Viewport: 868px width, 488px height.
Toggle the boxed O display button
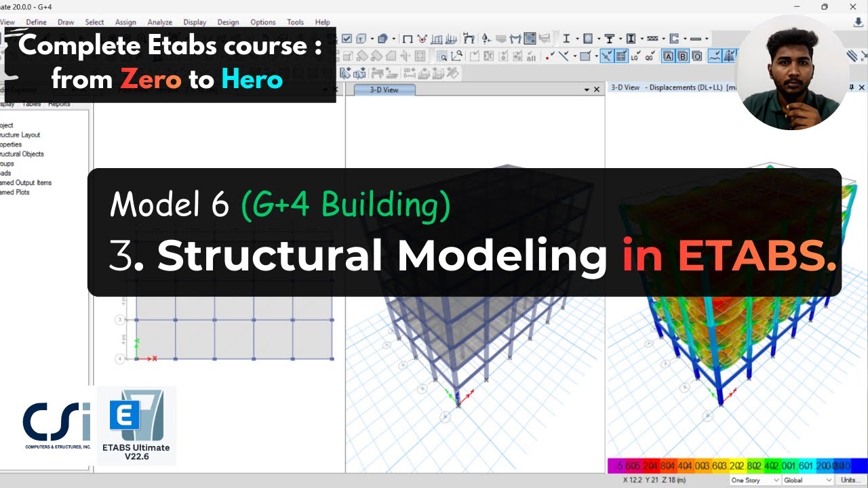[698, 56]
